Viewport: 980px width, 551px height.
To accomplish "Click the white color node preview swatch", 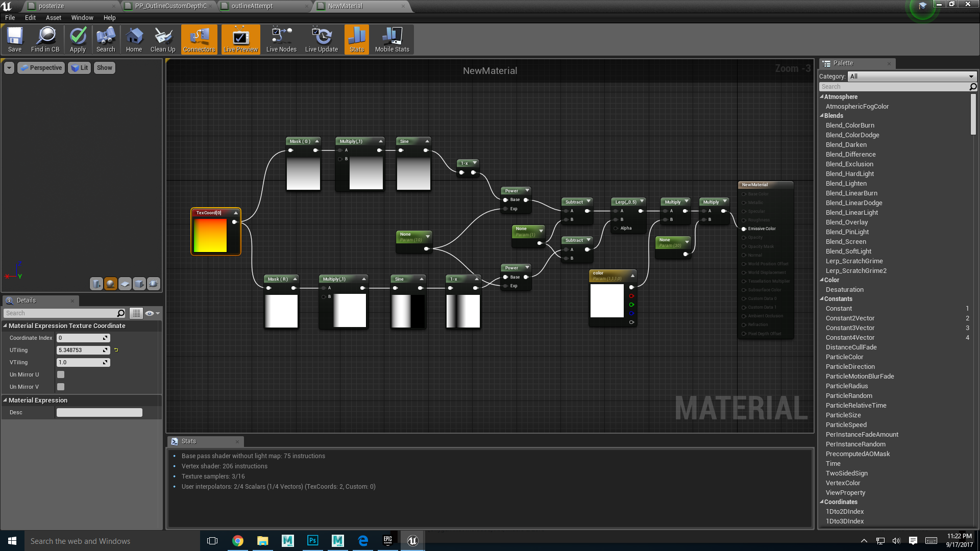I will point(607,300).
